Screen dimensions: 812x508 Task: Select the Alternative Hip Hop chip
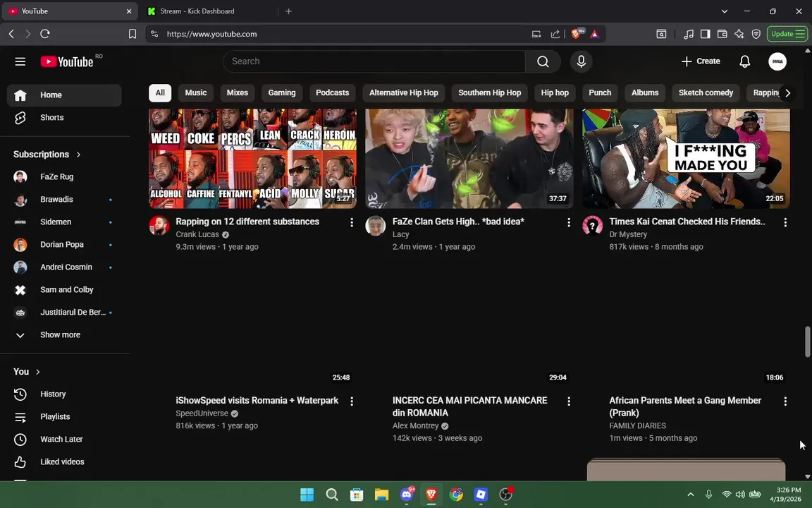pyautogui.click(x=403, y=93)
